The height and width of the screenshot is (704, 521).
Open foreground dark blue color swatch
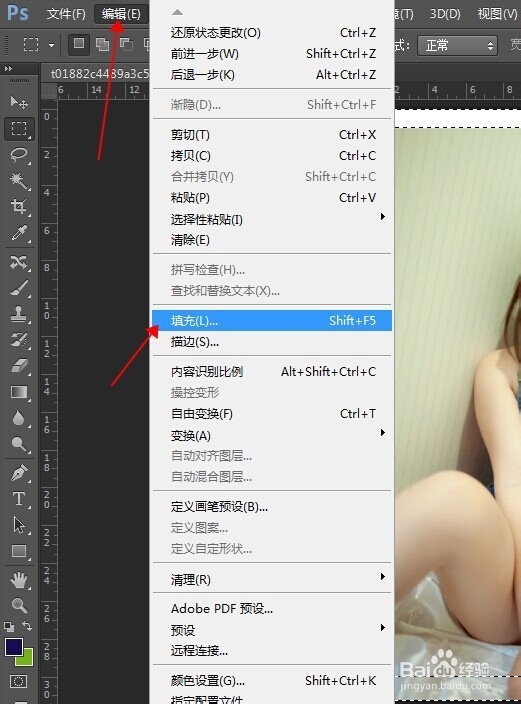pyautogui.click(x=14, y=647)
